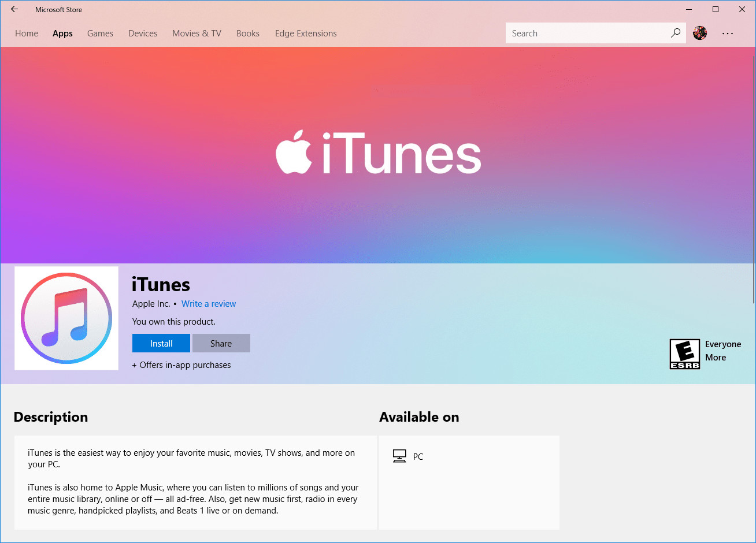
Task: Click the Available on heading
Action: [x=419, y=417]
